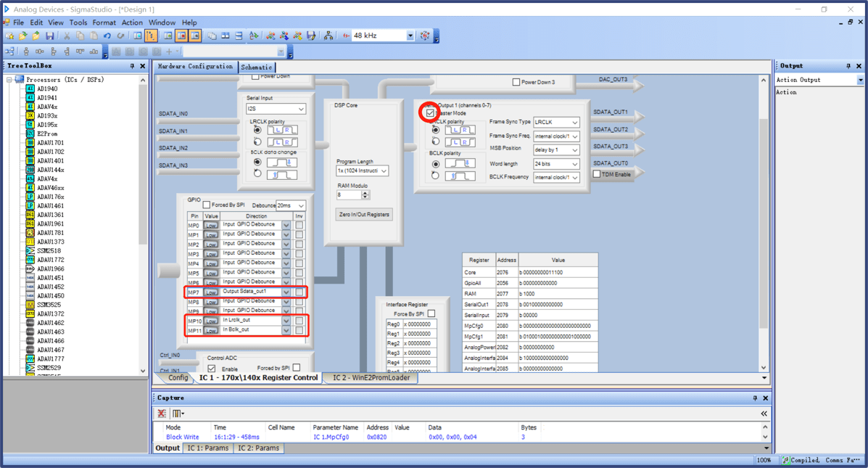The image size is (868, 468).
Task: Open the sample rate dropdown showing 48 kHz
Action: click(x=409, y=35)
